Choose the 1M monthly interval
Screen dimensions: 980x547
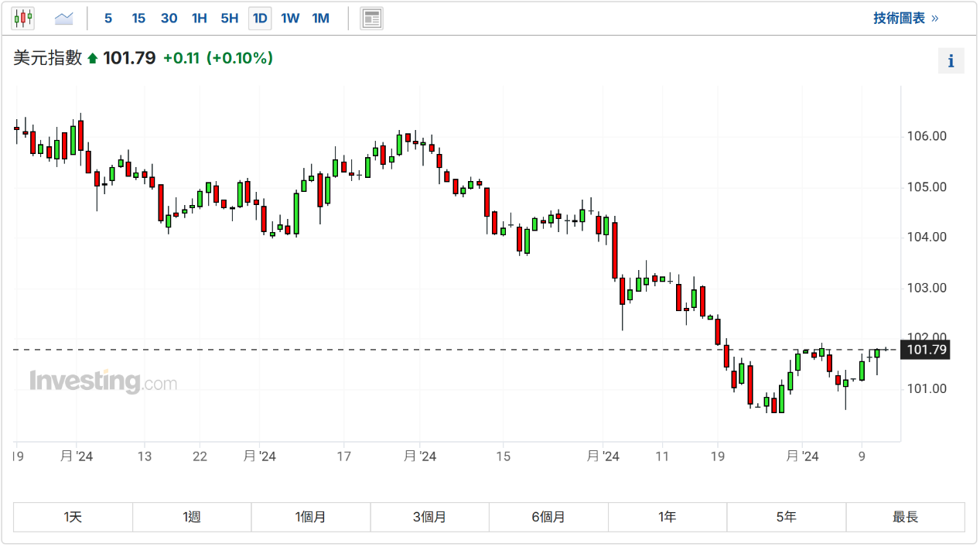(x=320, y=18)
